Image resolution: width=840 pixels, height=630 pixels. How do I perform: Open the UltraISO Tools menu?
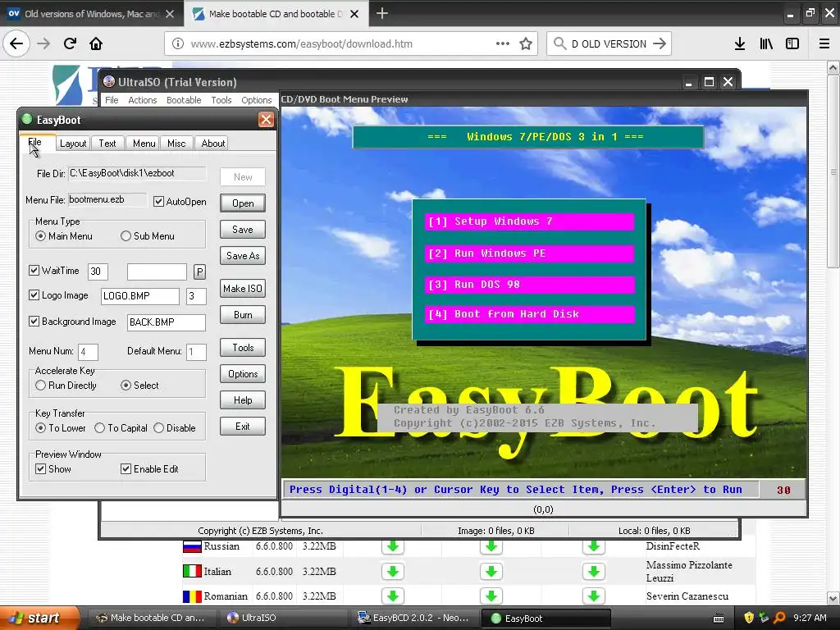221,100
